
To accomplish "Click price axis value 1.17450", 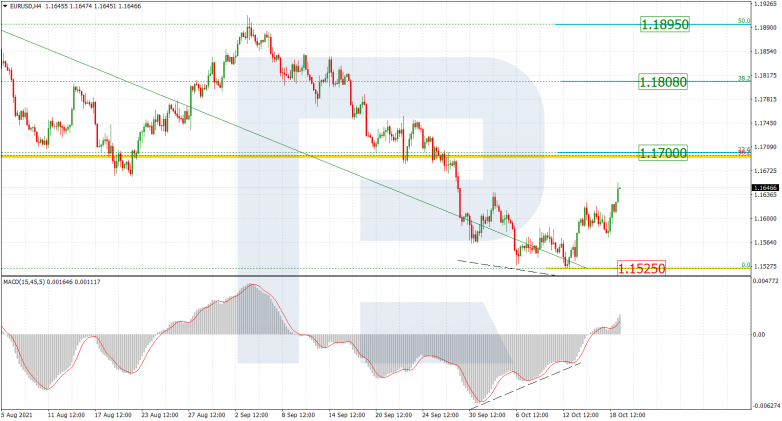I will (x=766, y=123).
